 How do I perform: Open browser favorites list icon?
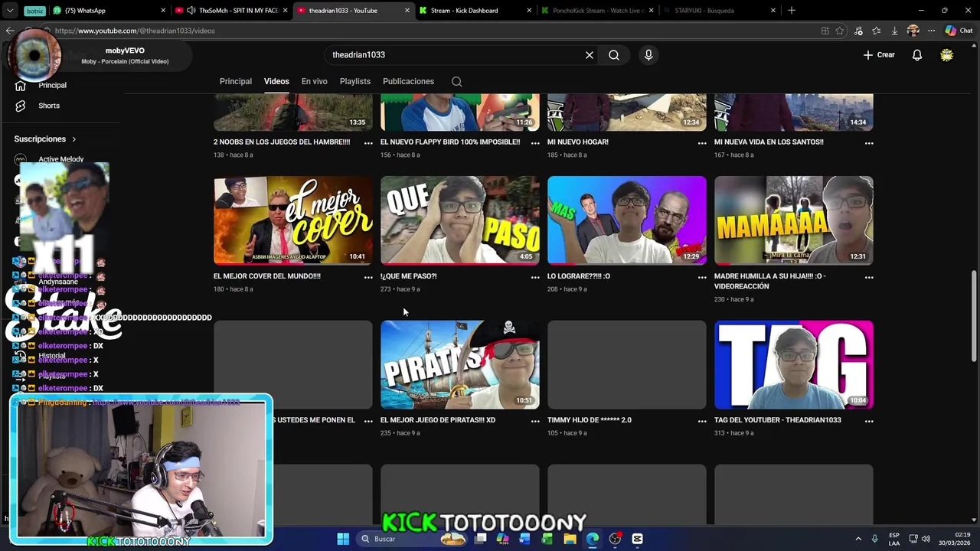pos(877,31)
